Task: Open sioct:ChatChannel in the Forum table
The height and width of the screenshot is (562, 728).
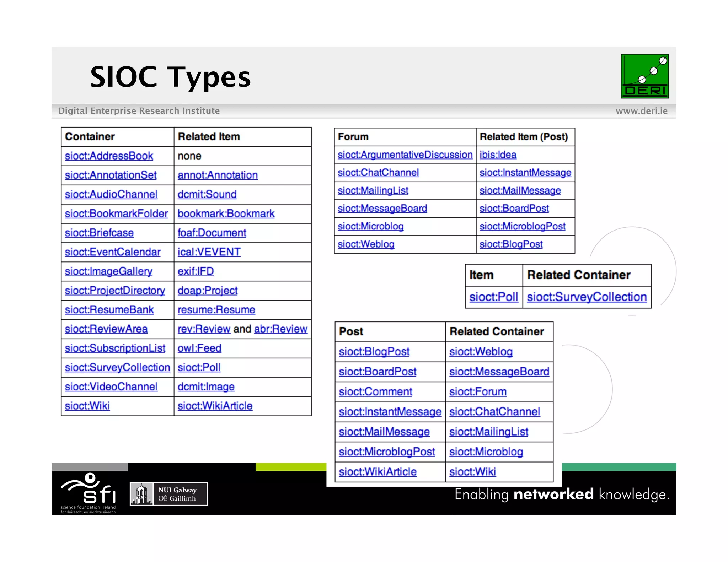Action: (378, 173)
